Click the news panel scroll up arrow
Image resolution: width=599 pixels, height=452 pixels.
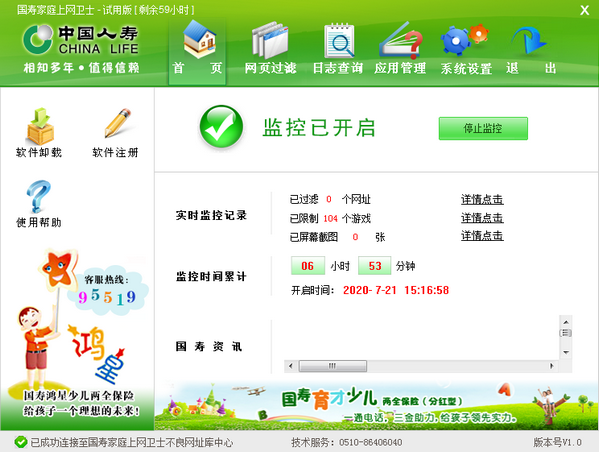pos(566,322)
